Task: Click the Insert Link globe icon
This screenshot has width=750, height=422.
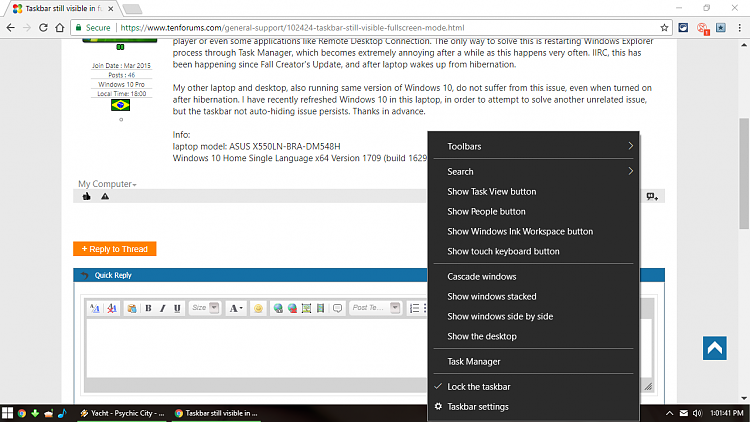Action: 278,308
